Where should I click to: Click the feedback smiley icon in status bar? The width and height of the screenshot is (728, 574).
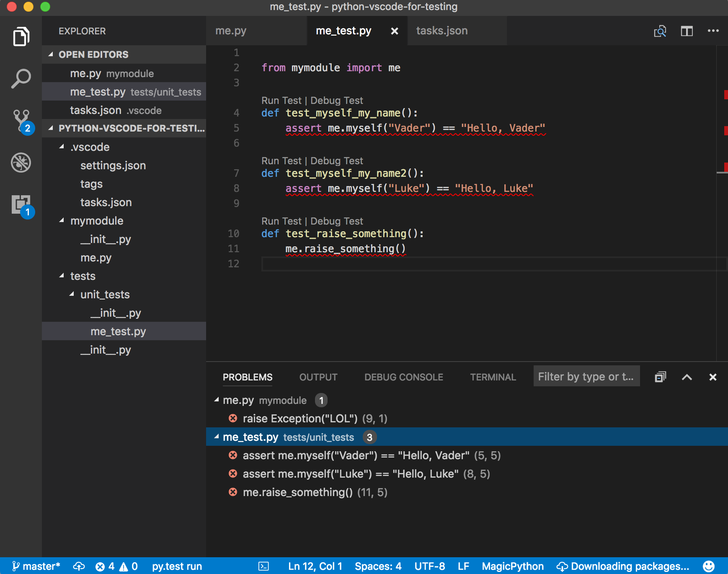coord(709,566)
